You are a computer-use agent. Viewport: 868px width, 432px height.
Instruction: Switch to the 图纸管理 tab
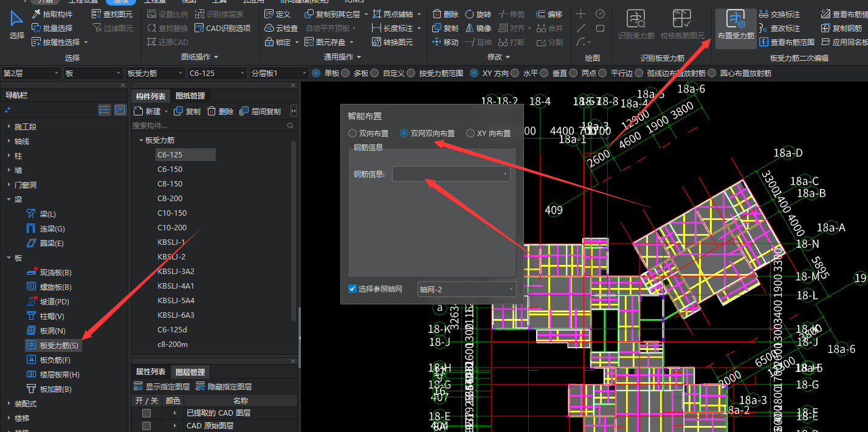pos(190,96)
